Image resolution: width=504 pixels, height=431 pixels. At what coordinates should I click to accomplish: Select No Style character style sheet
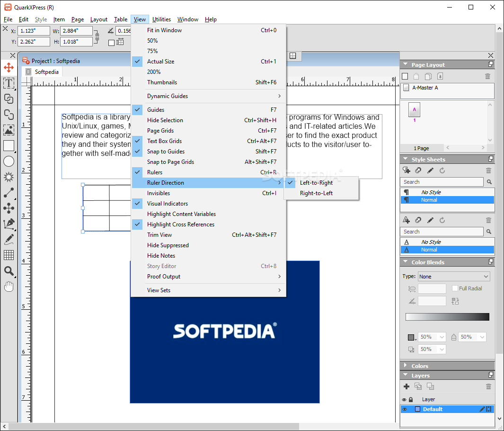click(x=447, y=242)
